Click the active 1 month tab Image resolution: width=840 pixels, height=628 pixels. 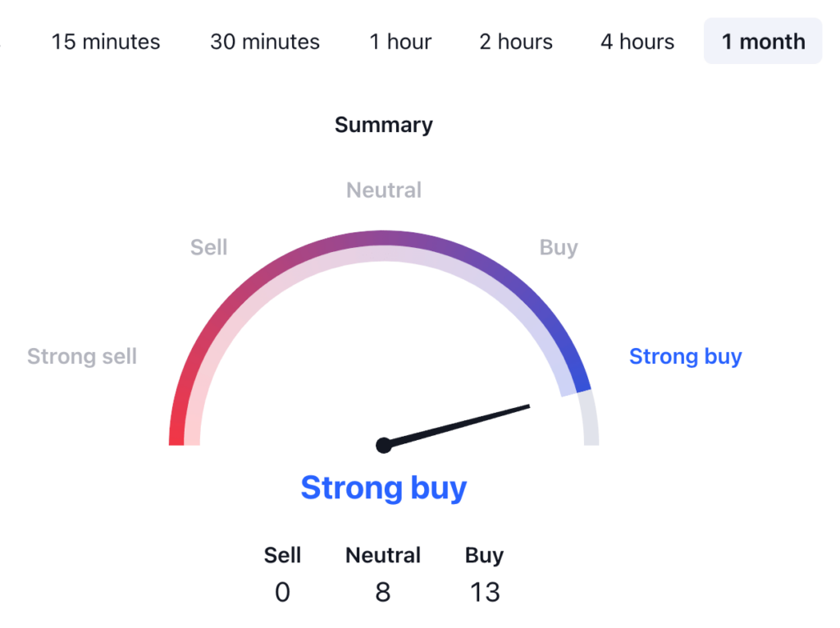pyautogui.click(x=763, y=42)
